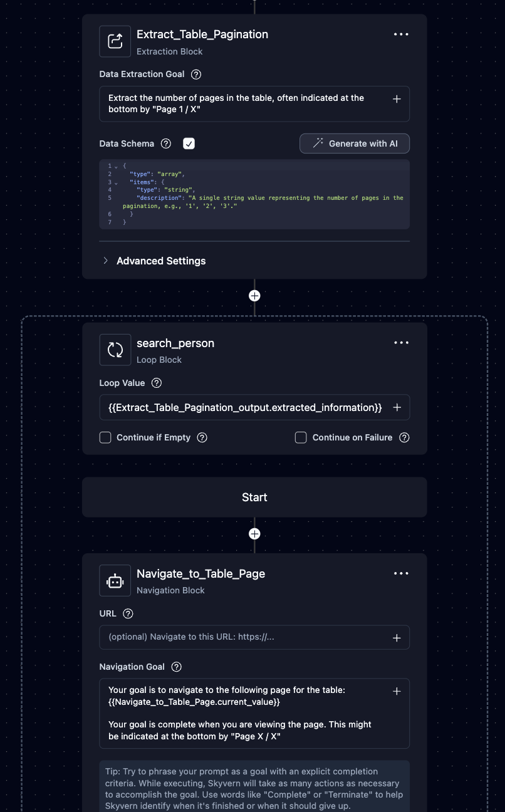Viewport: 505px width, 812px height.
Task: Open the search_person loop options menu
Action: point(401,343)
